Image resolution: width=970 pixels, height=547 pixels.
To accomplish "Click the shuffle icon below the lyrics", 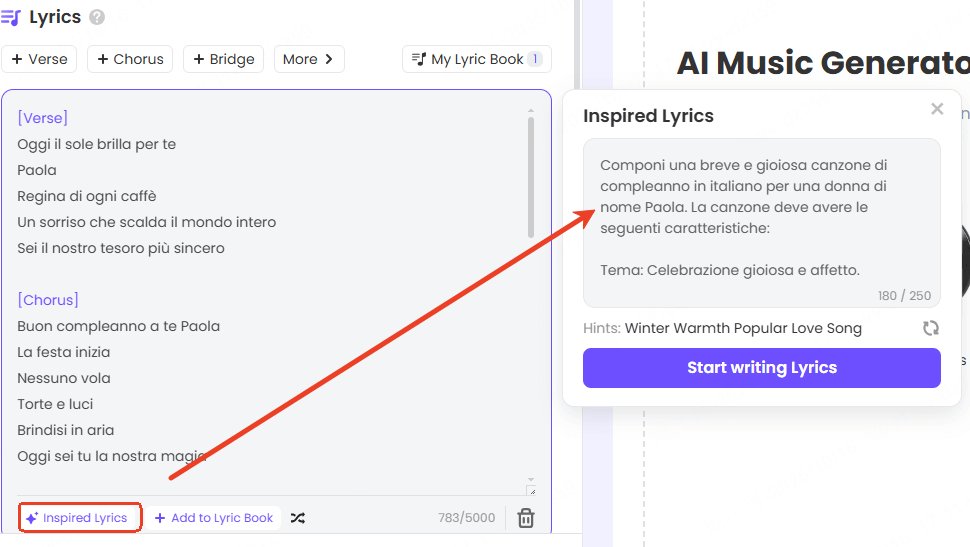I will tap(298, 518).
